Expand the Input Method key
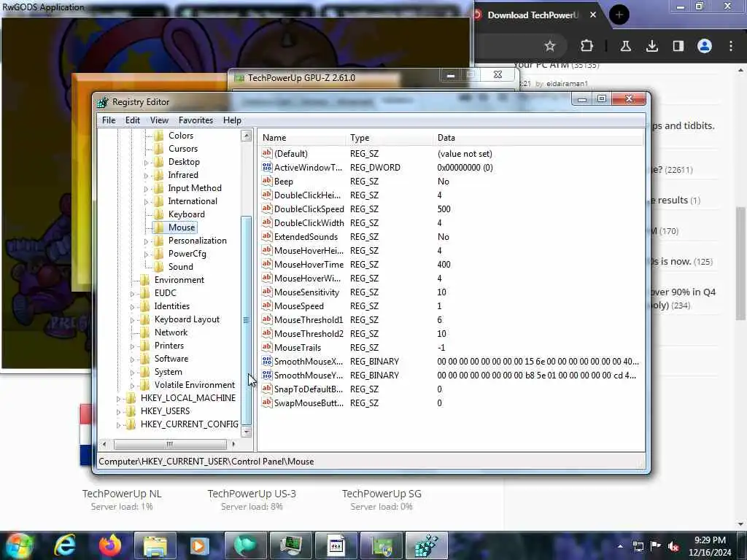Image resolution: width=747 pixels, height=560 pixels. [x=146, y=189]
